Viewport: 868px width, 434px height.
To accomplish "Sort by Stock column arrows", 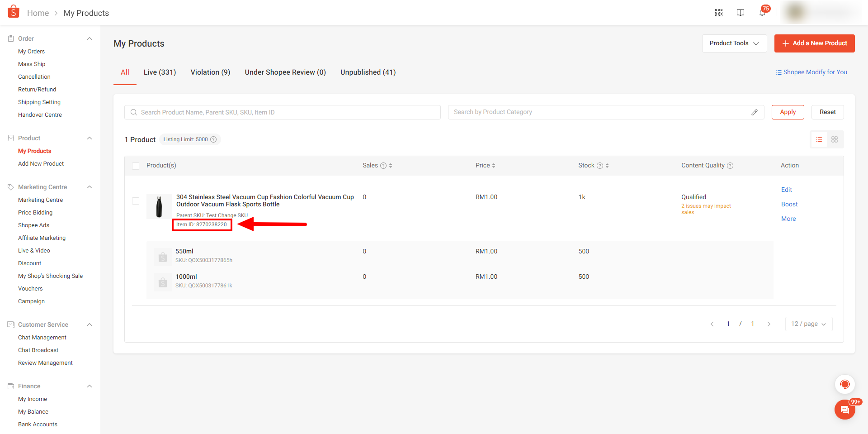I will click(607, 166).
